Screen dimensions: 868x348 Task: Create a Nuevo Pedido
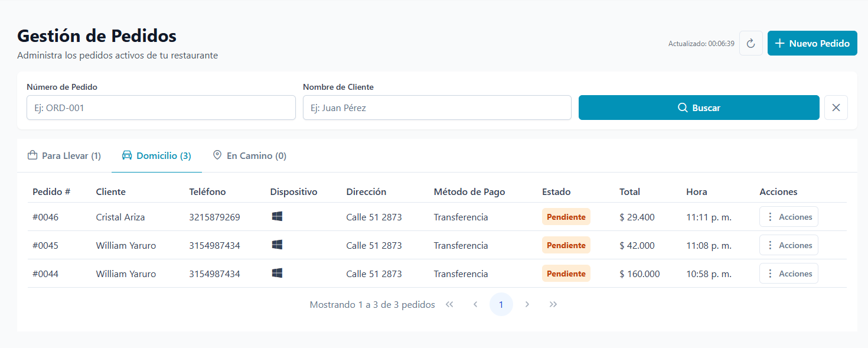pos(812,43)
